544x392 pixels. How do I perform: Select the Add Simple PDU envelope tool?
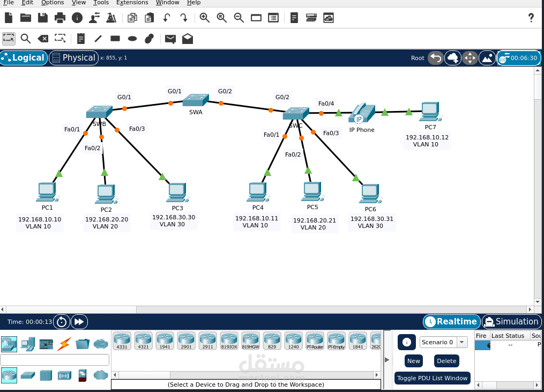[170, 38]
